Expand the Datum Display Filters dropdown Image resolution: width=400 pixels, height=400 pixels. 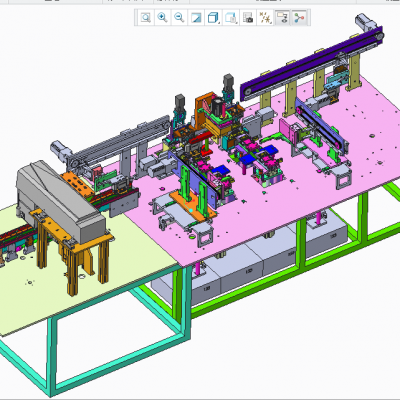point(265,17)
